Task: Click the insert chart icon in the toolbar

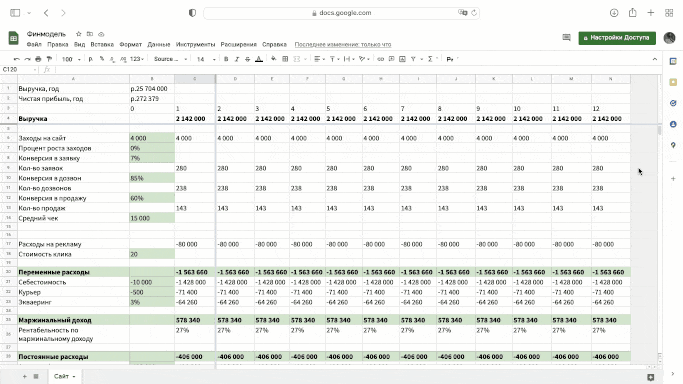Action: 402,59
